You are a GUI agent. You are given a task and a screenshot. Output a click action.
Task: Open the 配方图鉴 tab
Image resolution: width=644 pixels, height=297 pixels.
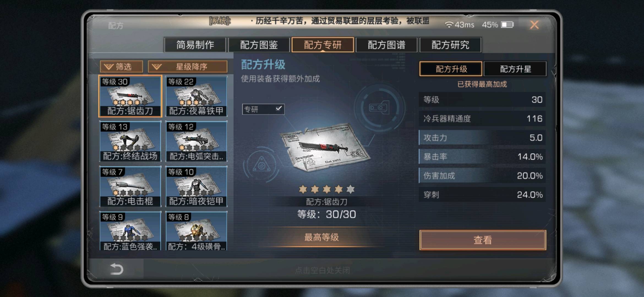(259, 45)
